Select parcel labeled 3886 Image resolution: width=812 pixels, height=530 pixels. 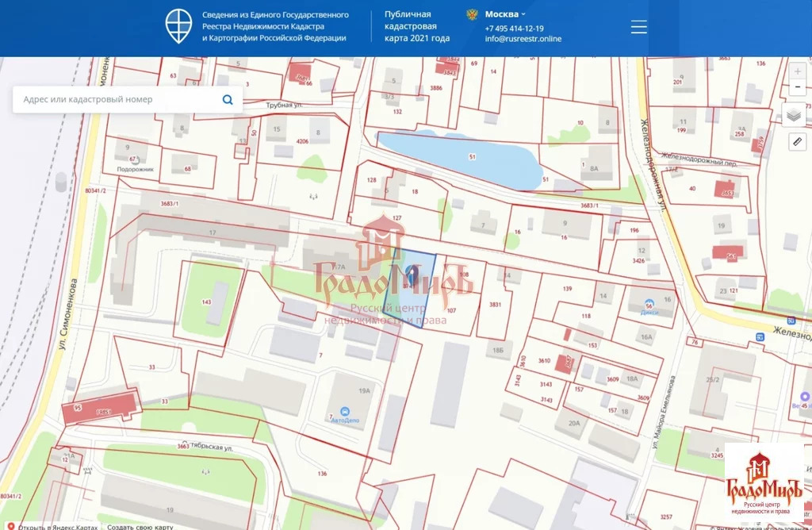pos(436,88)
